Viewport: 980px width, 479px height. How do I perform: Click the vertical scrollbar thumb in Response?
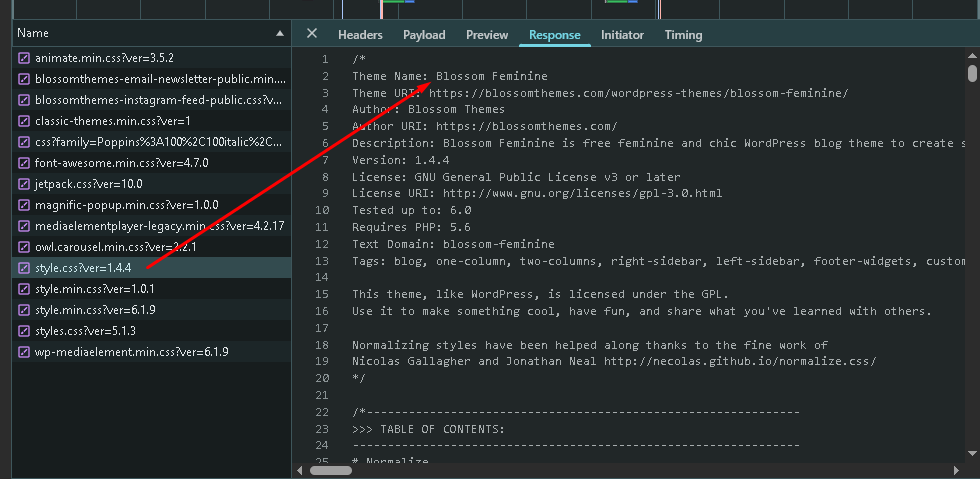(x=972, y=73)
